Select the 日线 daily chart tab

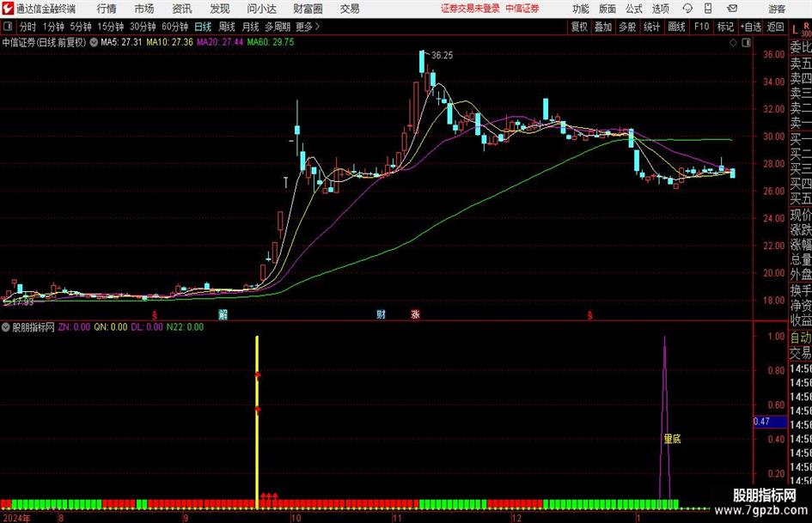[203, 27]
